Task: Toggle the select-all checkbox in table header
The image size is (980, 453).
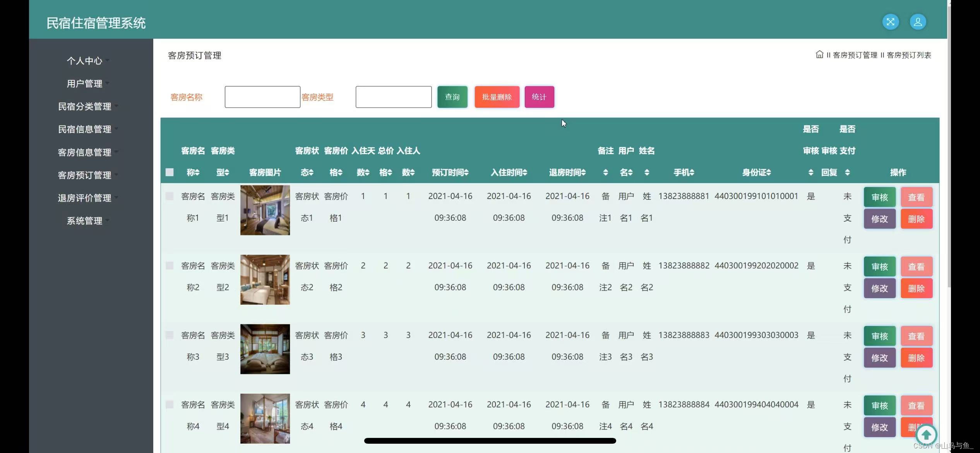Action: pyautogui.click(x=170, y=172)
